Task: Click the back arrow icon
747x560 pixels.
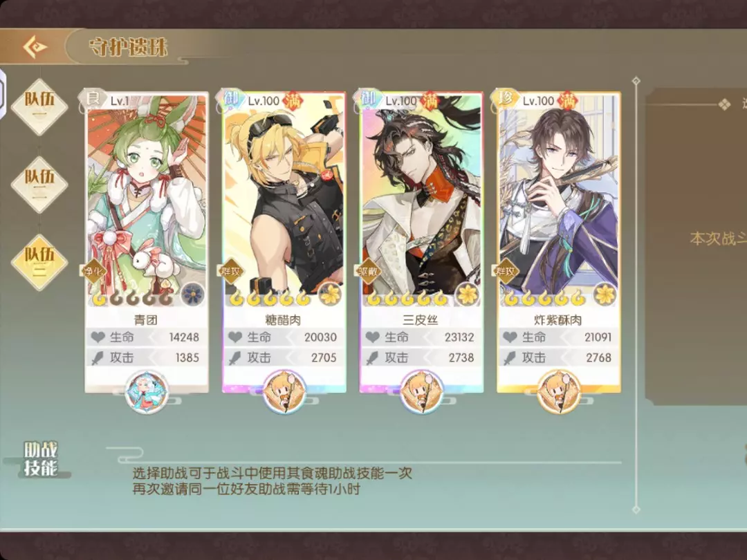Action: click(x=35, y=47)
